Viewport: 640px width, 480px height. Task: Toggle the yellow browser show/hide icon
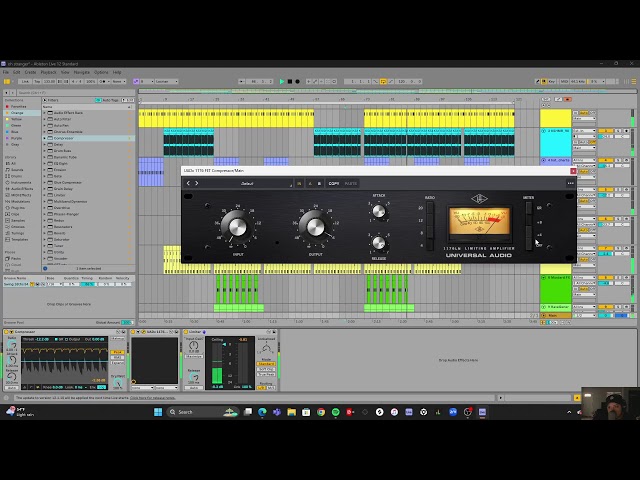click(x=7, y=82)
